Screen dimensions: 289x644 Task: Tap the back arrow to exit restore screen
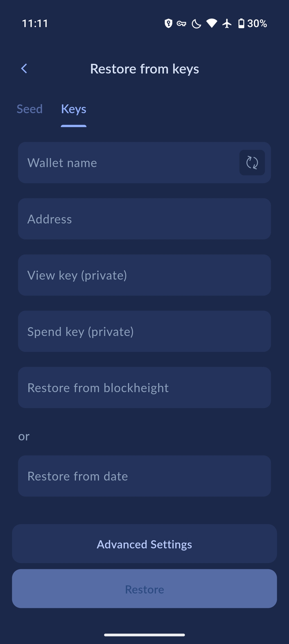tap(24, 68)
